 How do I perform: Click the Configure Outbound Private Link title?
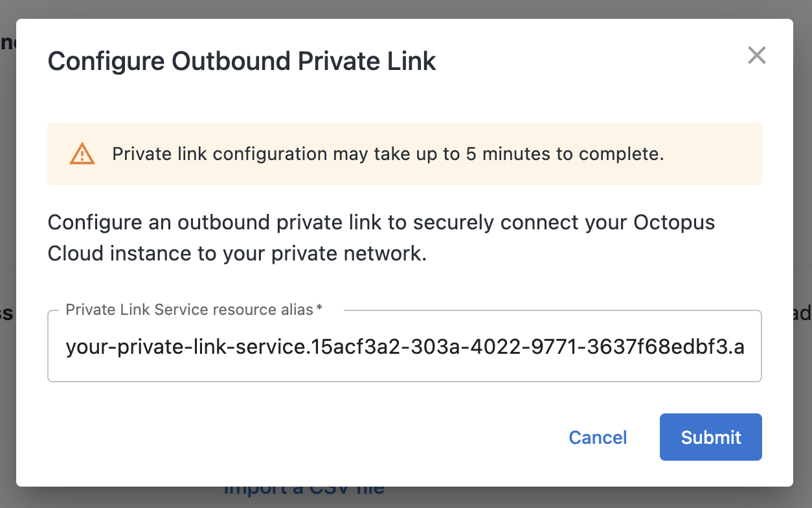(x=242, y=61)
